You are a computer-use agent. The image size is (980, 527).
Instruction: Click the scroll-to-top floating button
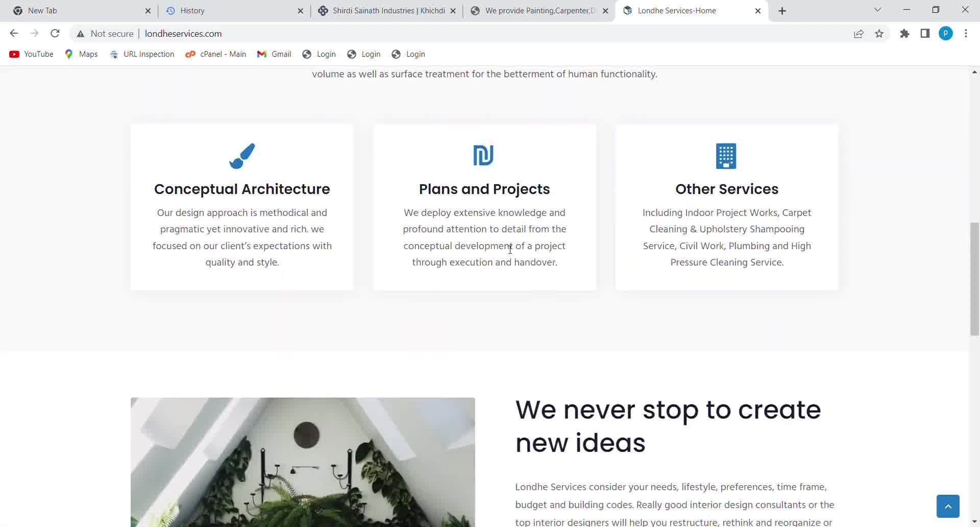coord(948,506)
